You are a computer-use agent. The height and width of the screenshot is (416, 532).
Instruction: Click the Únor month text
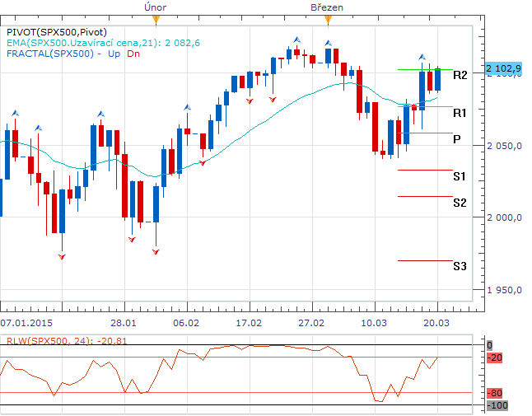tap(156, 7)
